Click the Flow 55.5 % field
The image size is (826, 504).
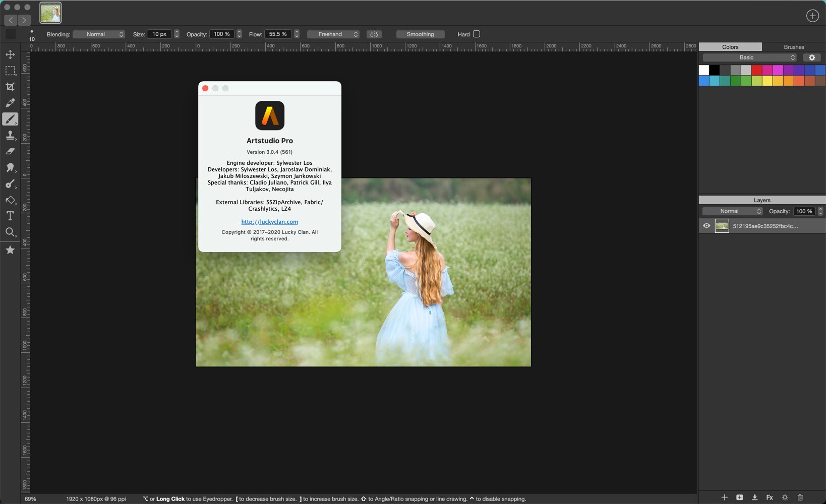pyautogui.click(x=278, y=34)
